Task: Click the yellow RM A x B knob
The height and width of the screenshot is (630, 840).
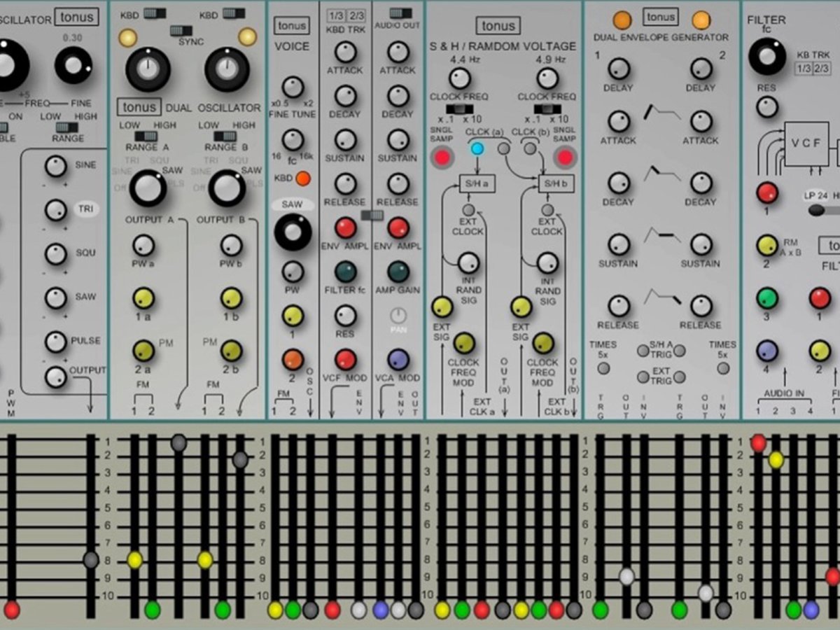Action: 767,245
